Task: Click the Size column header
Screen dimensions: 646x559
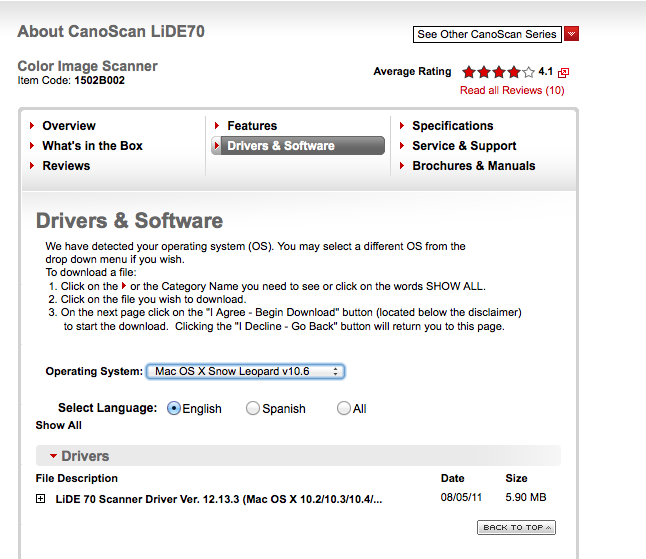Action: [x=516, y=478]
